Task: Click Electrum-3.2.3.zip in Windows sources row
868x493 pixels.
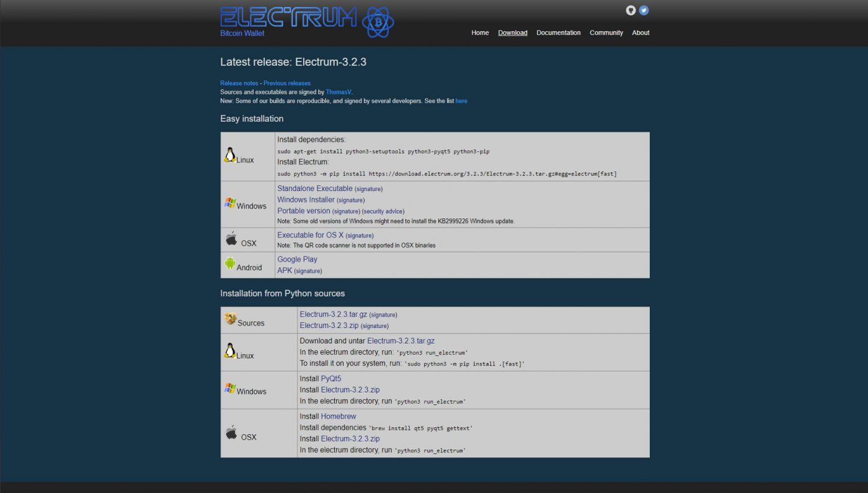Action: click(350, 390)
